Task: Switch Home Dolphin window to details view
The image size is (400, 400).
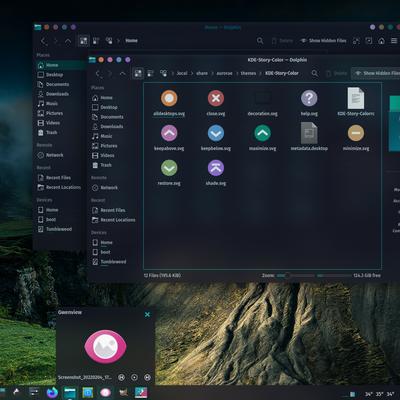Action: click(109, 41)
